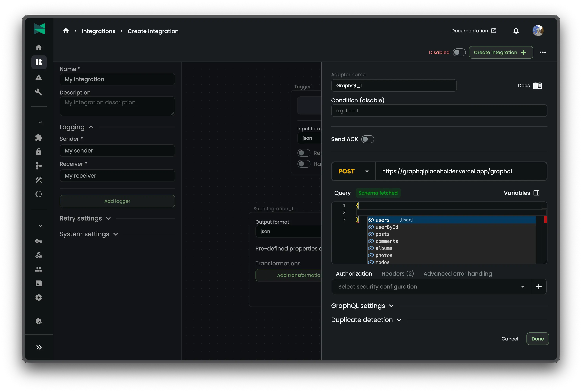
Task: Open adapter Docs book icon
Action: (x=537, y=86)
